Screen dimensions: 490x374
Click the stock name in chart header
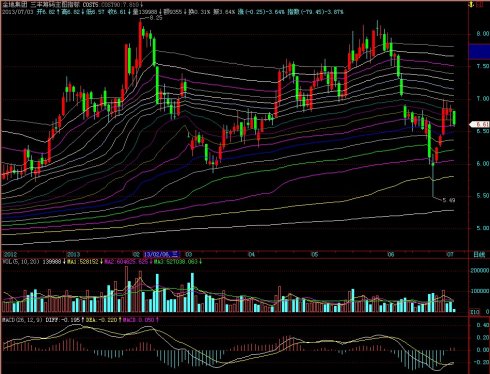(x=14, y=5)
